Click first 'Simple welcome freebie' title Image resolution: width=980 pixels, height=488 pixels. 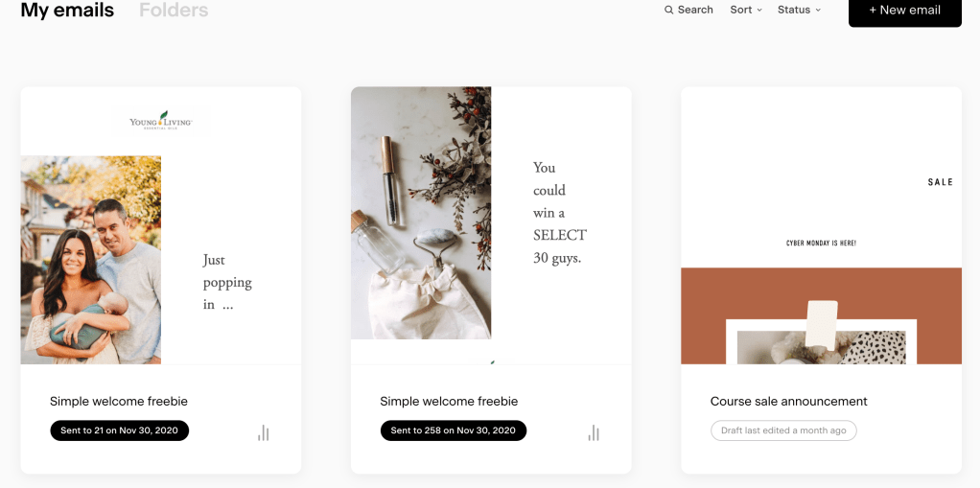click(x=119, y=401)
